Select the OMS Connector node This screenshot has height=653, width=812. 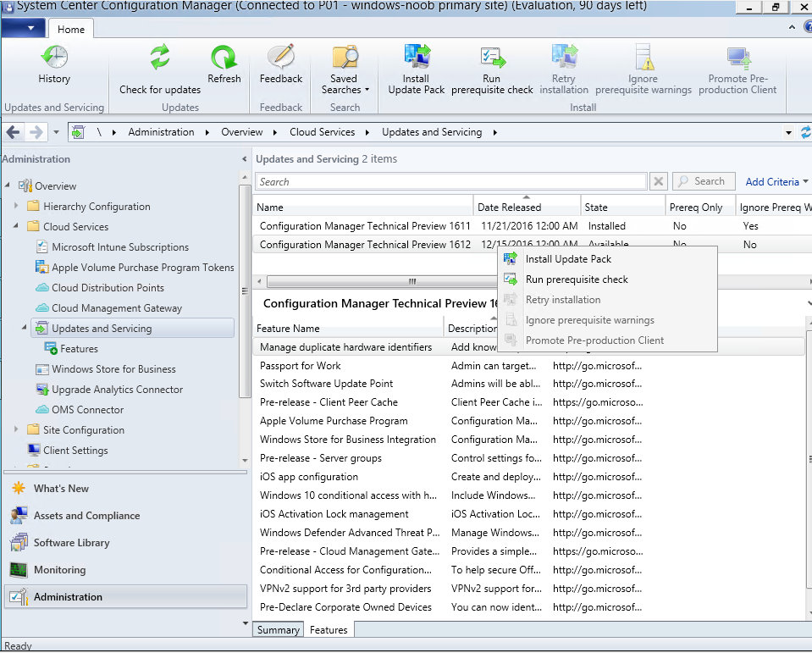pos(87,410)
